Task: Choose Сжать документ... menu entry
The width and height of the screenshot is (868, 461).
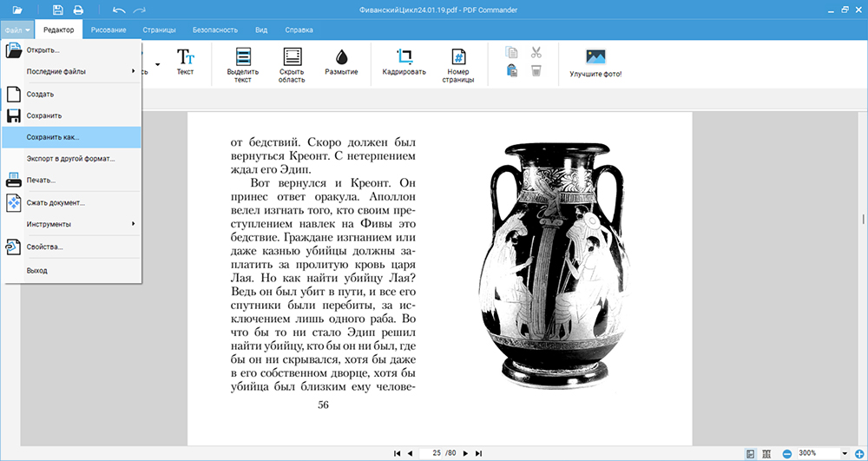Action: pos(71,202)
